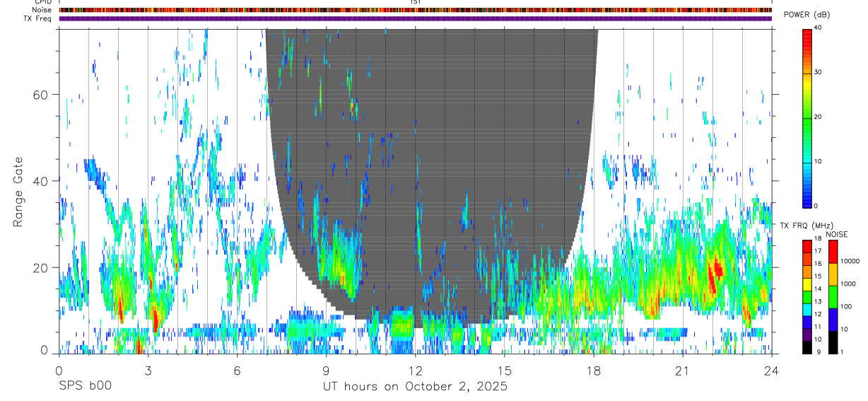Viewport: 868px width, 401px height.
Task: Select the 9 tick on the TX FRQ legend
Action: tap(819, 351)
